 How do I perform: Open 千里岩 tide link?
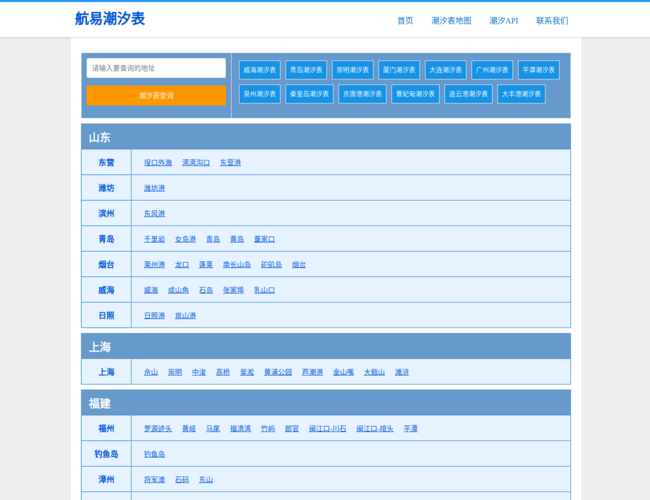click(x=154, y=239)
